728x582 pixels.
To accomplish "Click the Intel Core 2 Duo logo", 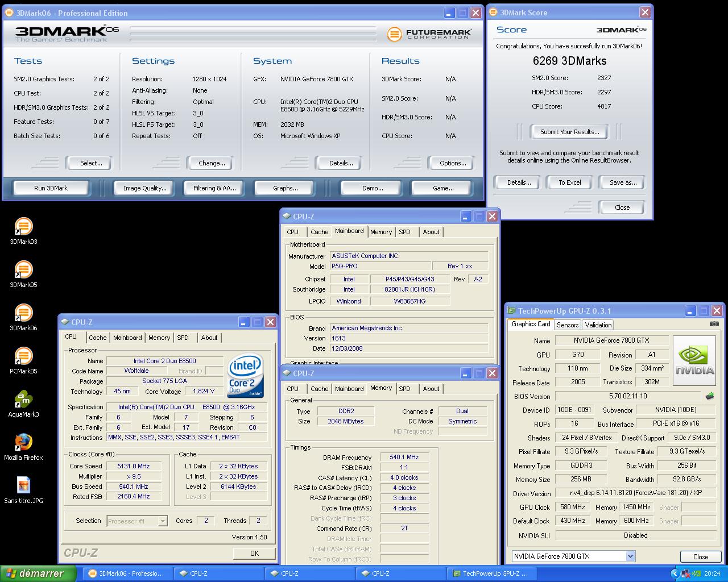I will 246,376.
